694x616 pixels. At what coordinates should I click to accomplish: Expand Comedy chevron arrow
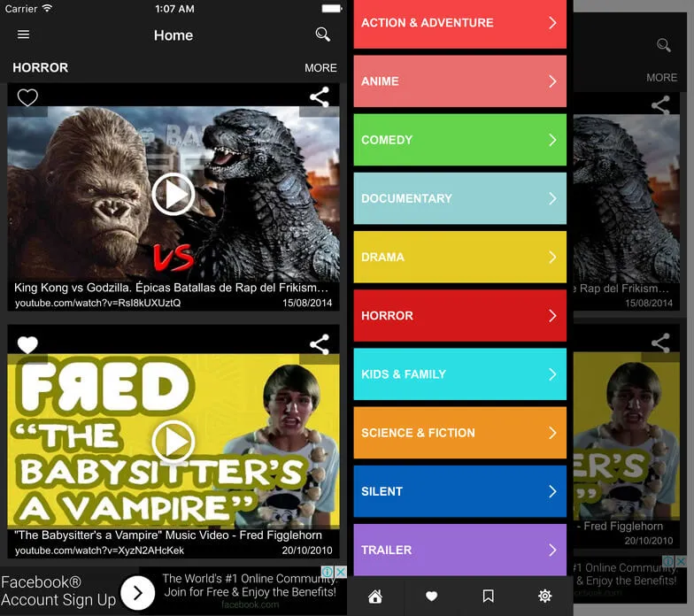pyautogui.click(x=552, y=140)
